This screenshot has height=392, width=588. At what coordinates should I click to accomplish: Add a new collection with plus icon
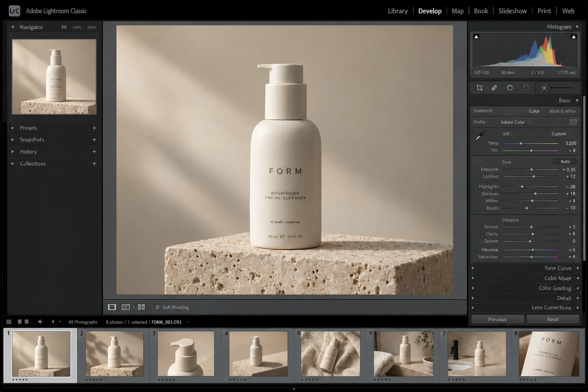point(94,163)
